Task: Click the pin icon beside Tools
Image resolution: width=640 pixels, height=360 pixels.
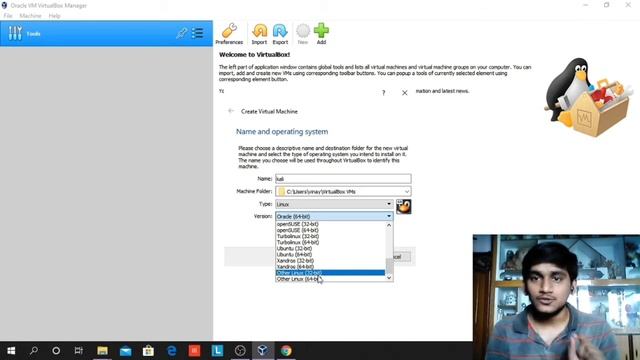Action: pyautogui.click(x=182, y=33)
